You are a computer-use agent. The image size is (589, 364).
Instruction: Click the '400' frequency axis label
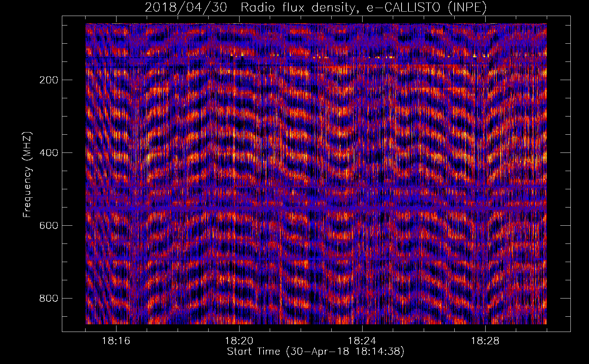[49, 153]
